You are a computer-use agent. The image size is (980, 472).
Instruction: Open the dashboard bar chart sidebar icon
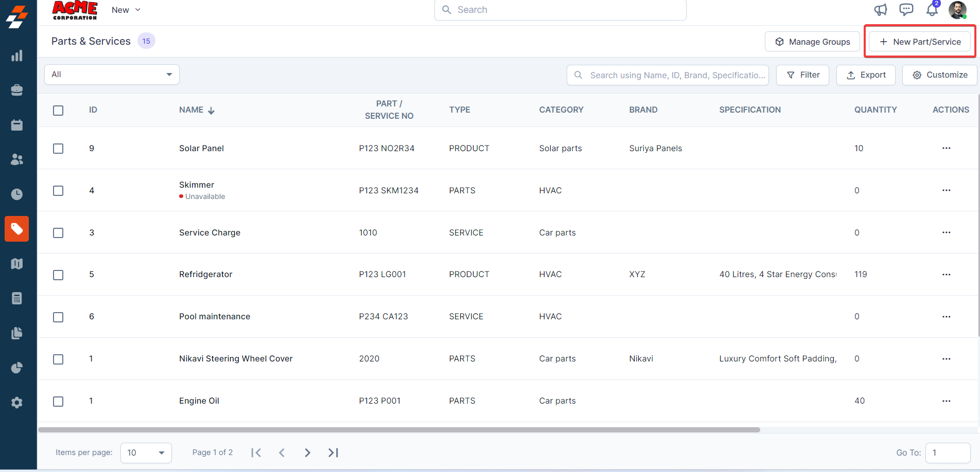tap(17, 56)
